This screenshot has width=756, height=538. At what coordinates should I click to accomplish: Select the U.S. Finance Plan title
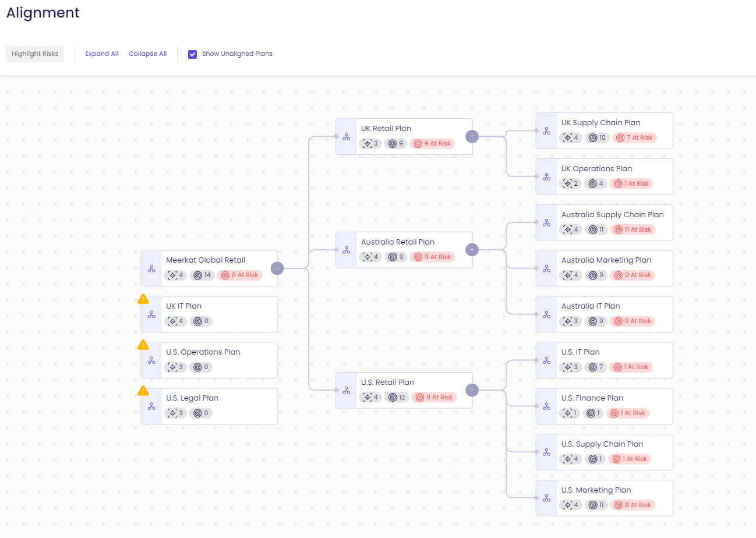(592, 398)
